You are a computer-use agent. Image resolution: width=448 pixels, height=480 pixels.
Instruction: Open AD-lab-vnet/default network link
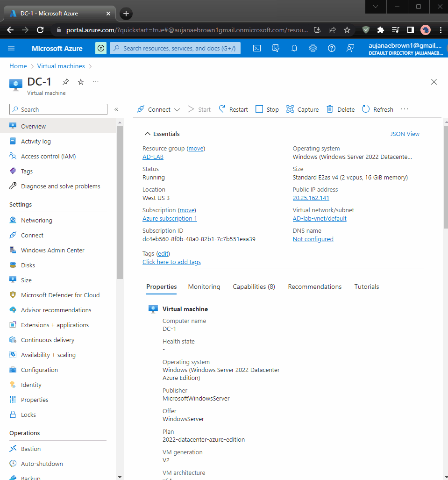[x=320, y=219]
